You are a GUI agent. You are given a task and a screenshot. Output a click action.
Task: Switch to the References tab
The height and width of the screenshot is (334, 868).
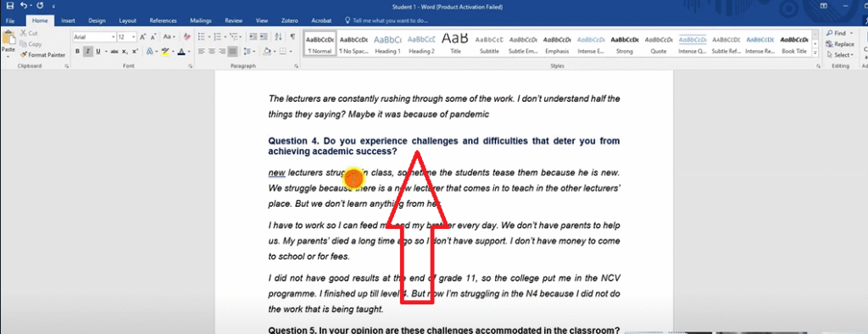point(163,20)
